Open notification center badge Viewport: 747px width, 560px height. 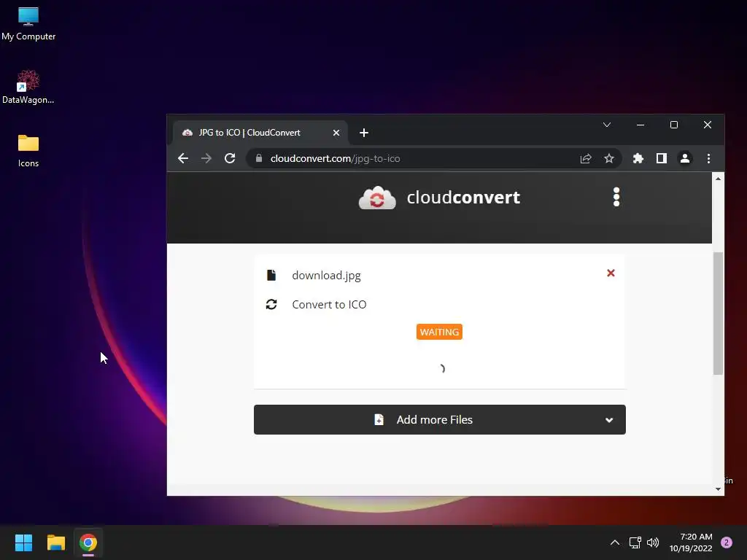coord(727,542)
